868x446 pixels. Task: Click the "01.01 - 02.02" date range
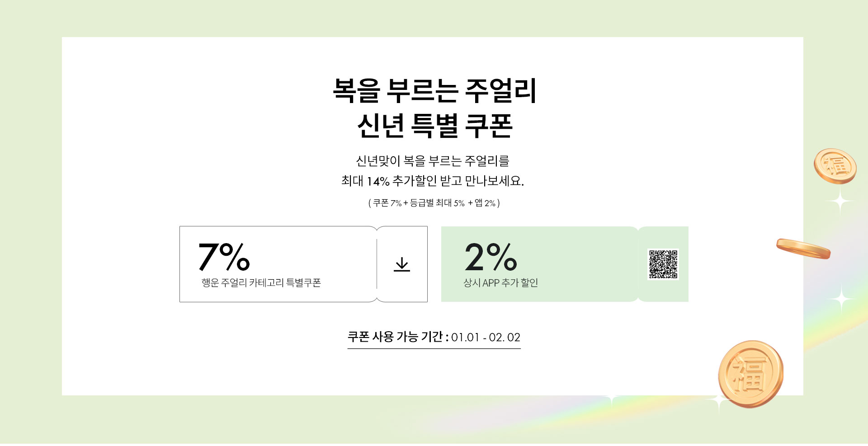pyautogui.click(x=486, y=338)
